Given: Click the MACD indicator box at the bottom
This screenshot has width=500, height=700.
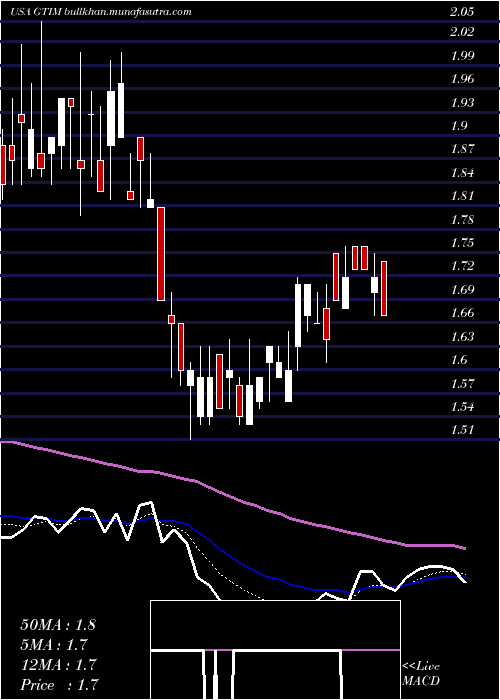Looking at the screenshot, I should tap(275, 650).
